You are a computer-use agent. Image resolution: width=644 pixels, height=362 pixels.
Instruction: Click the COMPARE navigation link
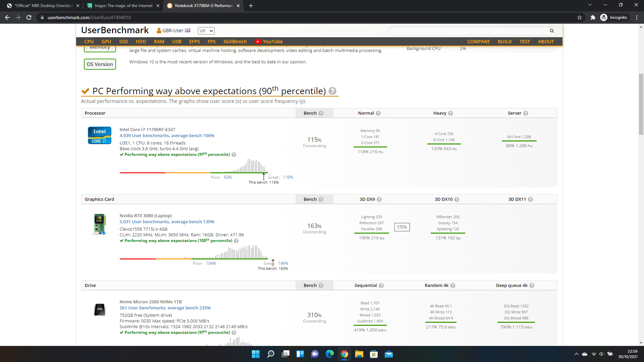[x=478, y=42]
